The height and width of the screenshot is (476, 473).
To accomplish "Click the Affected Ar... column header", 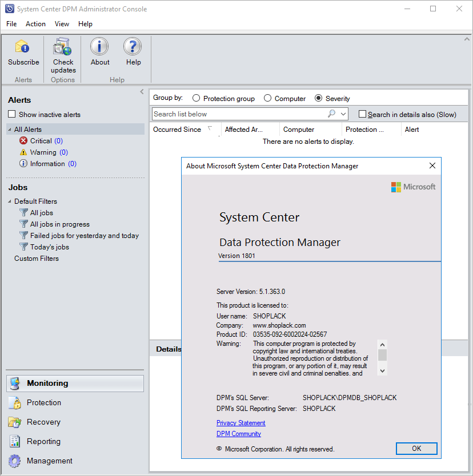I will (x=251, y=130).
